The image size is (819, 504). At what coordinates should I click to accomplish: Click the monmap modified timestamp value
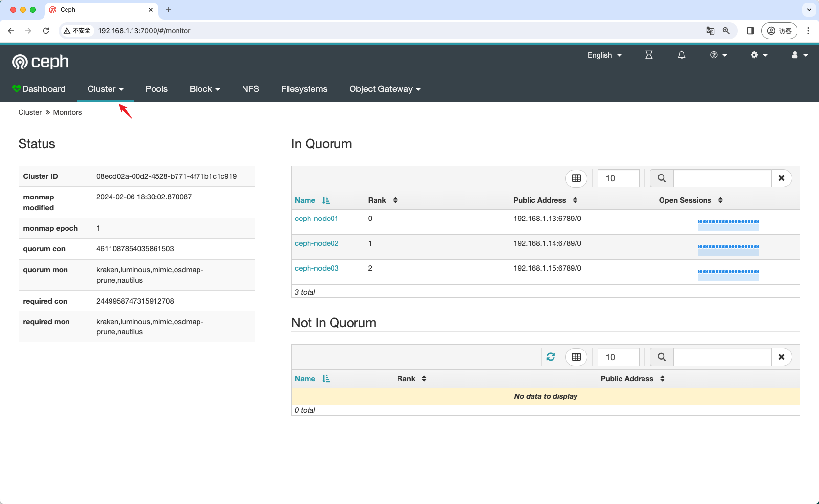pyautogui.click(x=144, y=197)
